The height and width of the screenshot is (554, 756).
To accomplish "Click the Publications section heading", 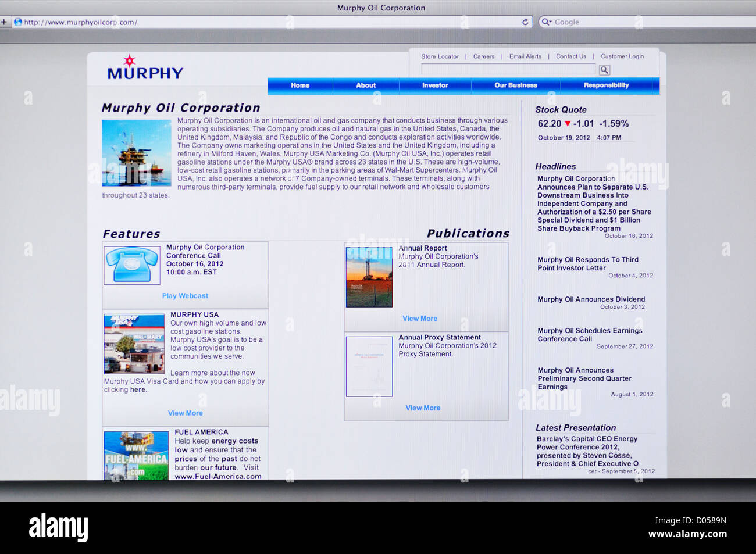I will 468,233.
